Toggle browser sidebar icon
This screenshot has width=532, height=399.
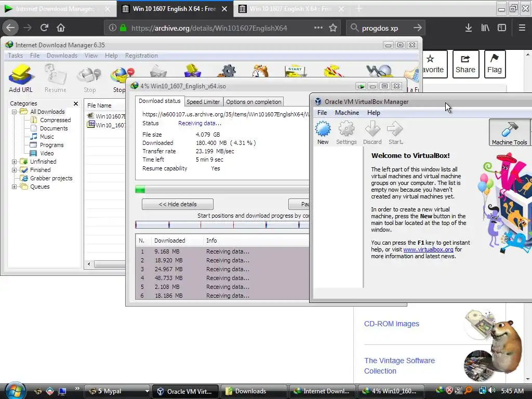point(501,28)
